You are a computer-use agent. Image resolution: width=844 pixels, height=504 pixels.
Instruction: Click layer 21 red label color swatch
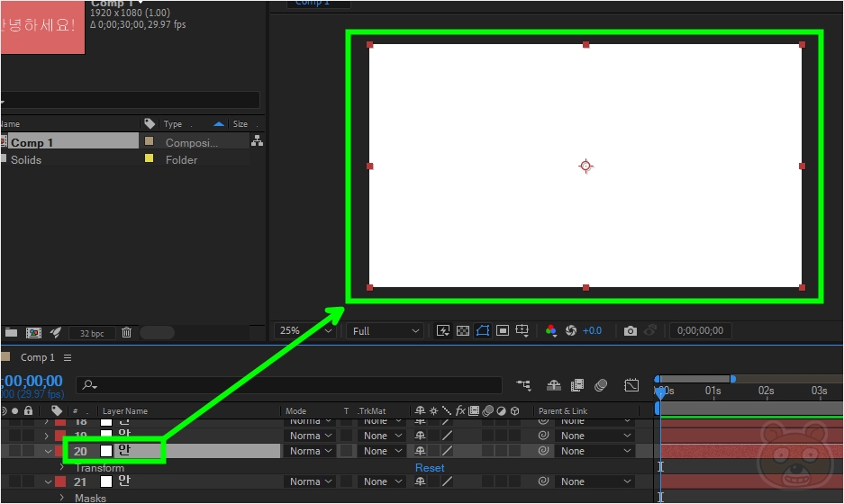(x=60, y=481)
